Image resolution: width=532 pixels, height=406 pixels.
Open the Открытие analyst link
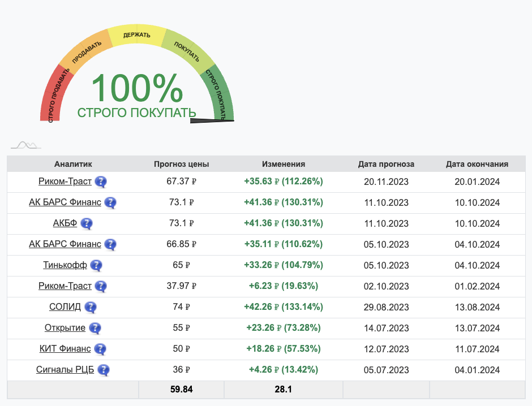[65, 328]
